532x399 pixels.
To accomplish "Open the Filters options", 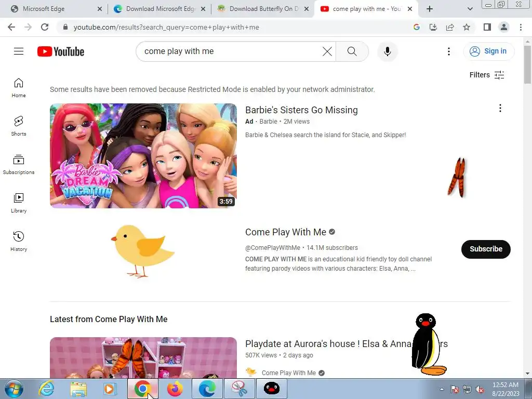I will pos(486,75).
